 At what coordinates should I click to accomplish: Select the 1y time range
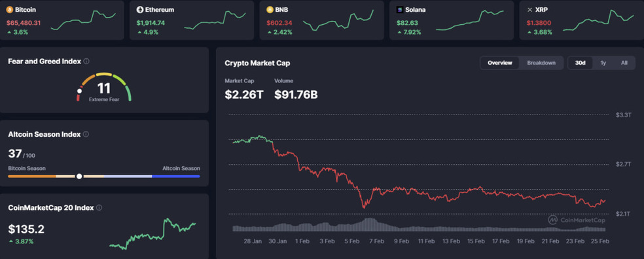603,63
